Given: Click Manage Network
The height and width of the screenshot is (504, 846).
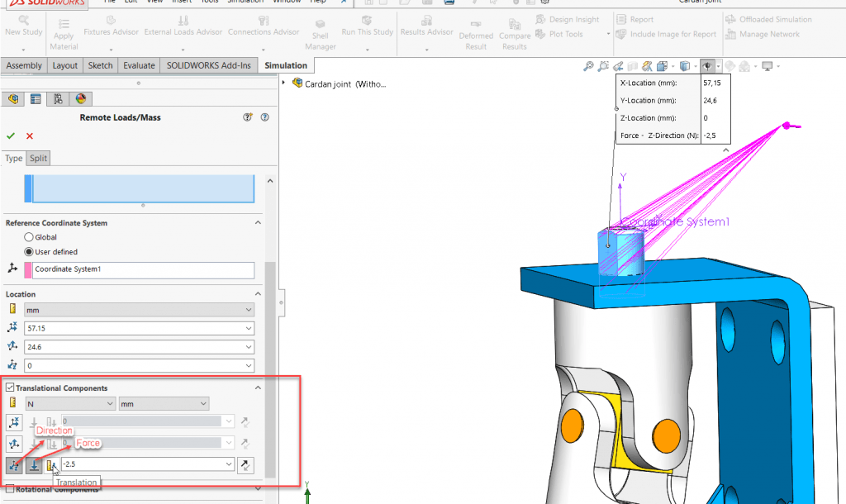Looking at the screenshot, I should click(x=763, y=34).
